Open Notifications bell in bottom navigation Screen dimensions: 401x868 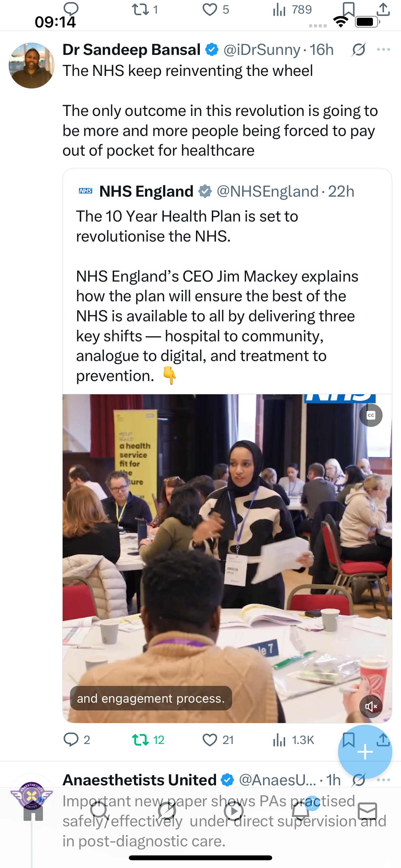(301, 811)
